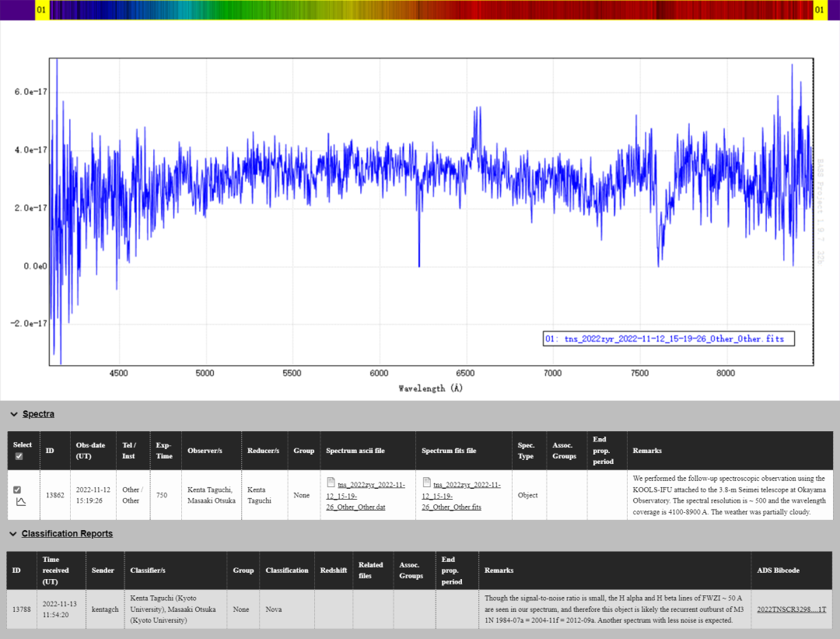Click the Classification Reports heading
840x639 pixels.
[x=67, y=534]
